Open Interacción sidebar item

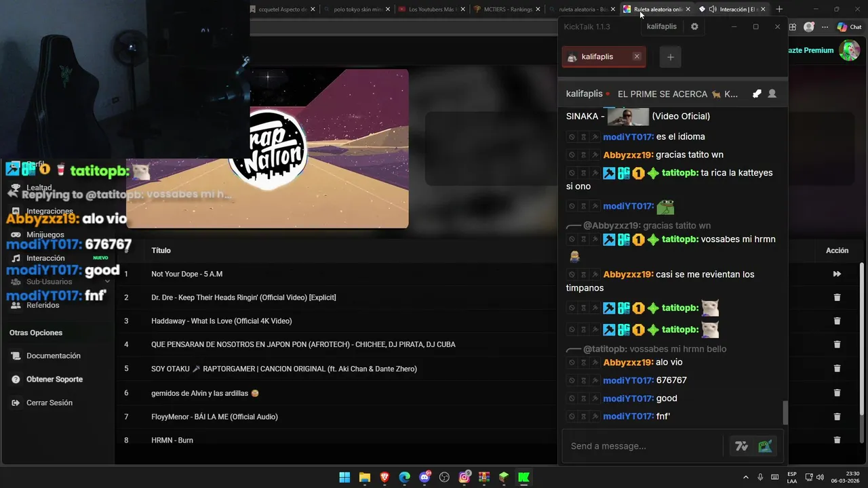[x=45, y=258]
